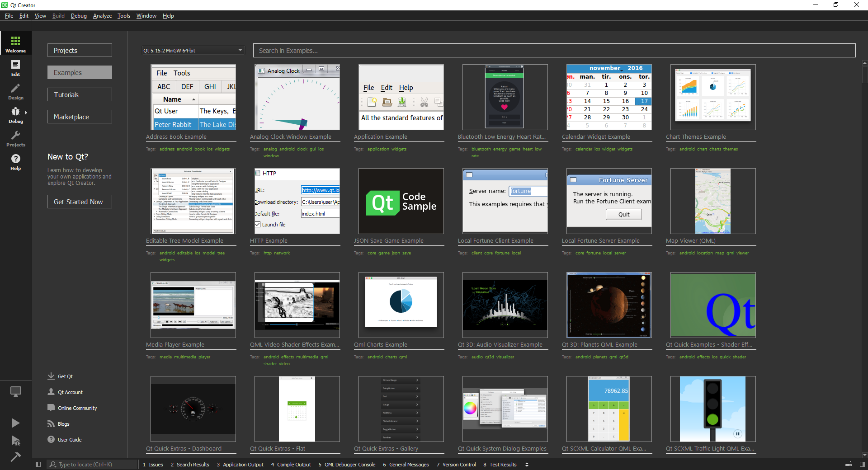Open Qt Account link
This screenshot has height=470, width=868.
coord(66,392)
